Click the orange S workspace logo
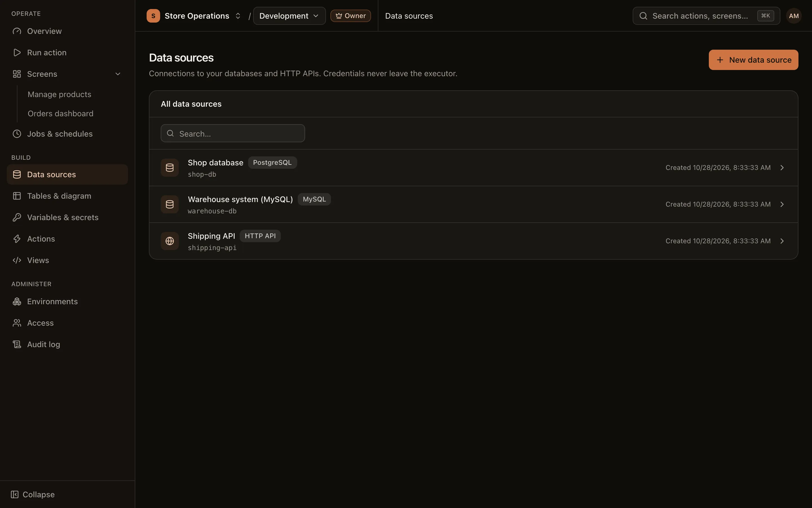This screenshot has height=508, width=812. pyautogui.click(x=153, y=16)
